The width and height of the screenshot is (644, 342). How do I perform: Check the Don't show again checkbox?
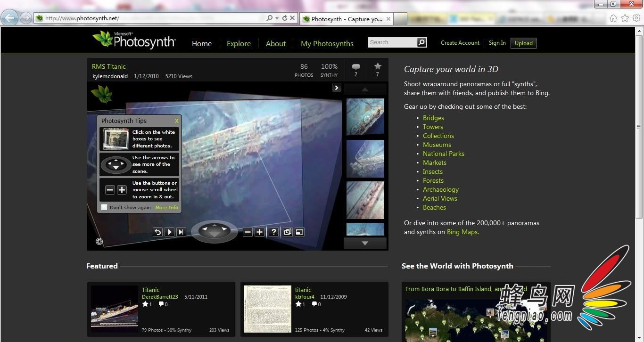click(104, 207)
